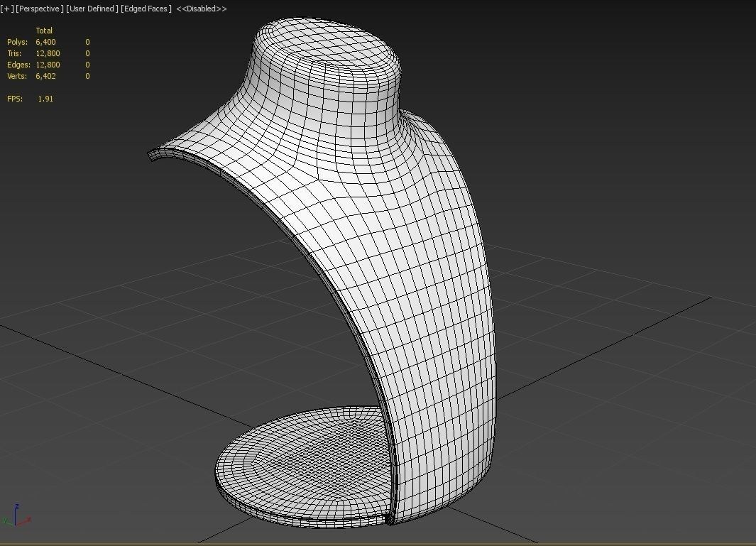The width and height of the screenshot is (756, 546).
Task: Click the Verts count value 6,402
Action: click(x=46, y=76)
